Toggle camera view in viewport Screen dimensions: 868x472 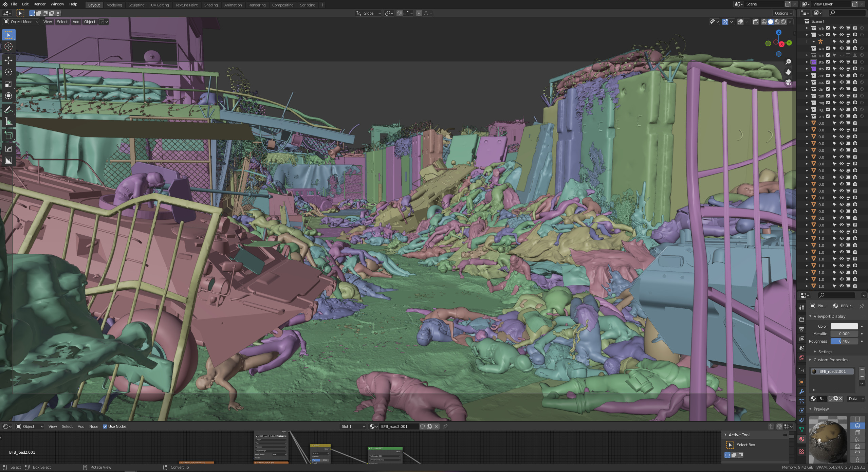pos(788,83)
